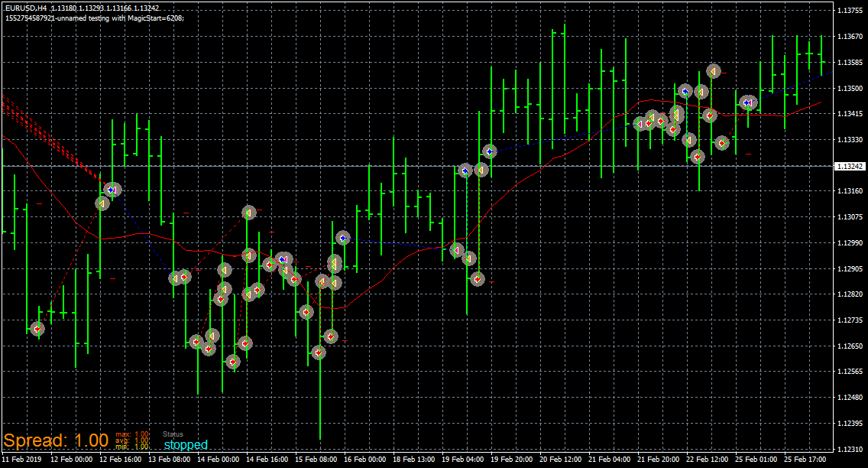Screen dimensions: 868x468
Task: Click the cyan 'stopped' status text
Action: pyautogui.click(x=186, y=445)
